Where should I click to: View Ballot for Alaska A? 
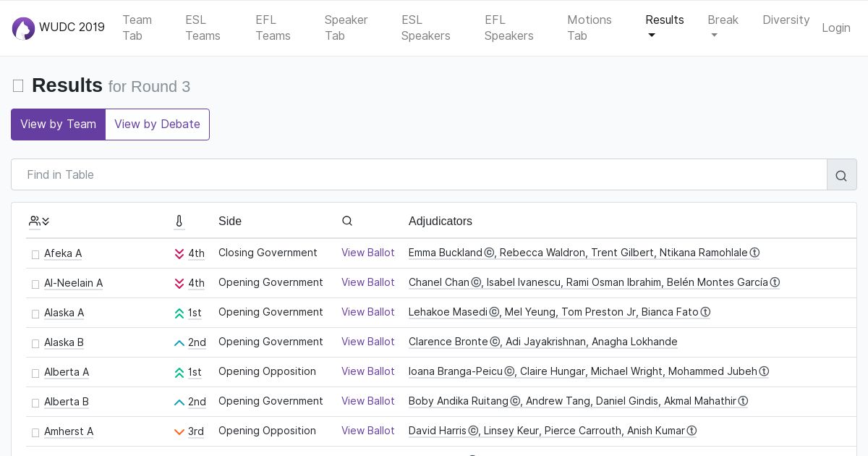tap(368, 312)
